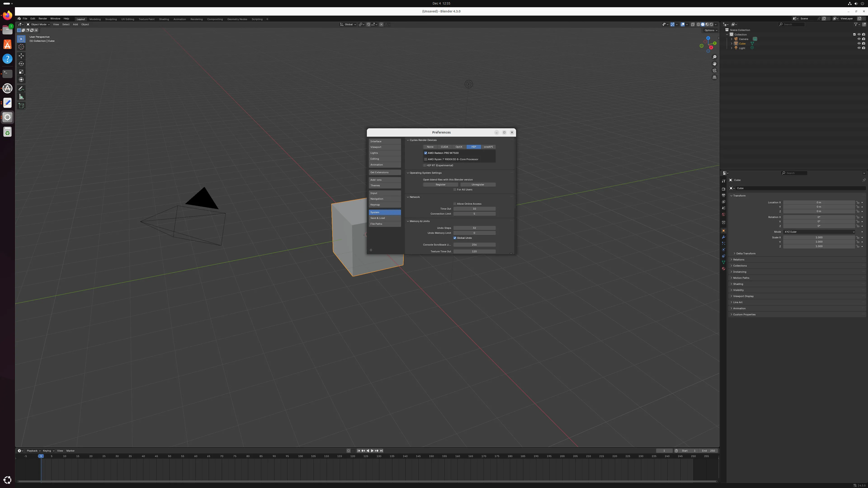The width and height of the screenshot is (868, 488).
Task: Expand the Camera item in the outliner
Action: coord(731,39)
